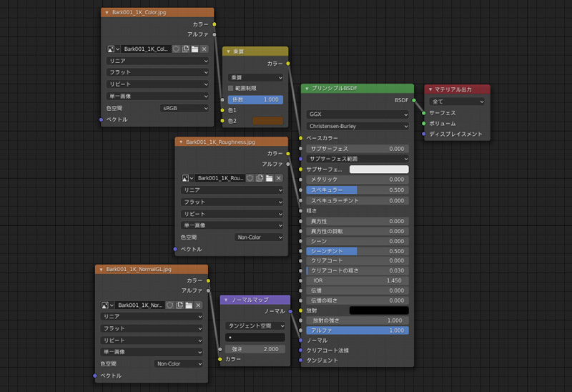This screenshot has width=572, height=392.
Task: Open 全て target dropdown in material output
Action: coord(458,102)
